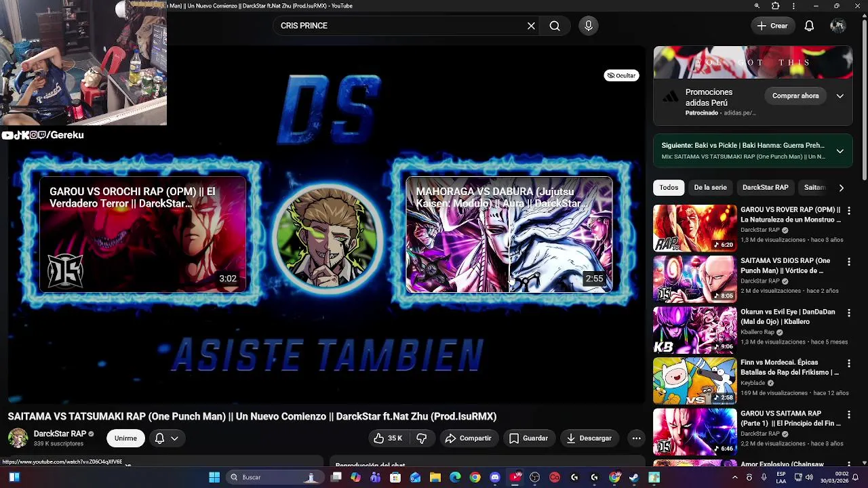868x488 pixels.
Task: Select the DarckStar RAP filter chip
Action: click(765, 188)
